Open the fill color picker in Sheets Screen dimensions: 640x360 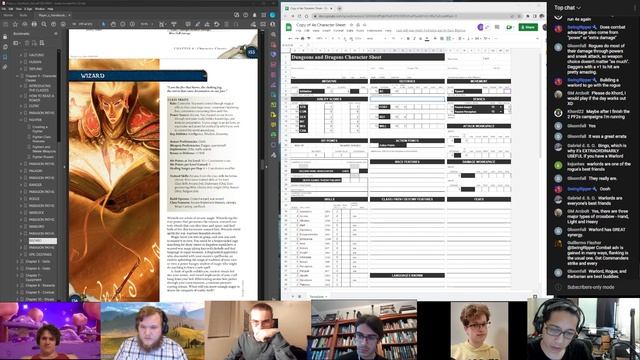(x=435, y=38)
